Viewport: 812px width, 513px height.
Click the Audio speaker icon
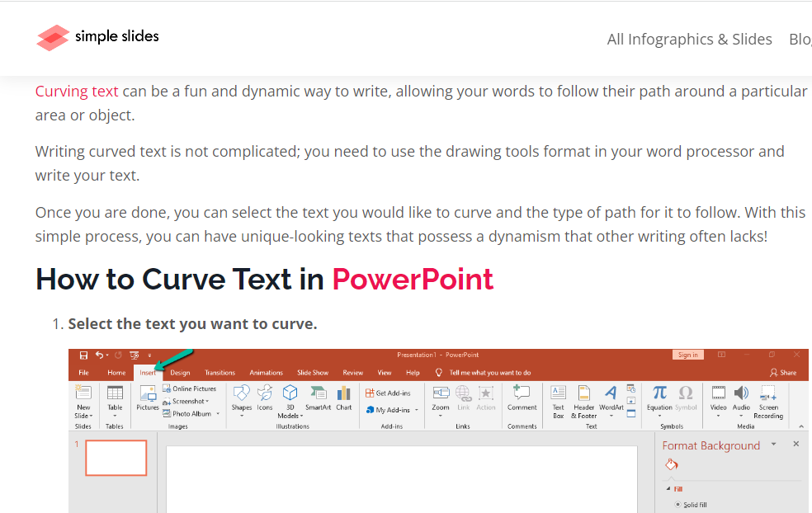(741, 393)
